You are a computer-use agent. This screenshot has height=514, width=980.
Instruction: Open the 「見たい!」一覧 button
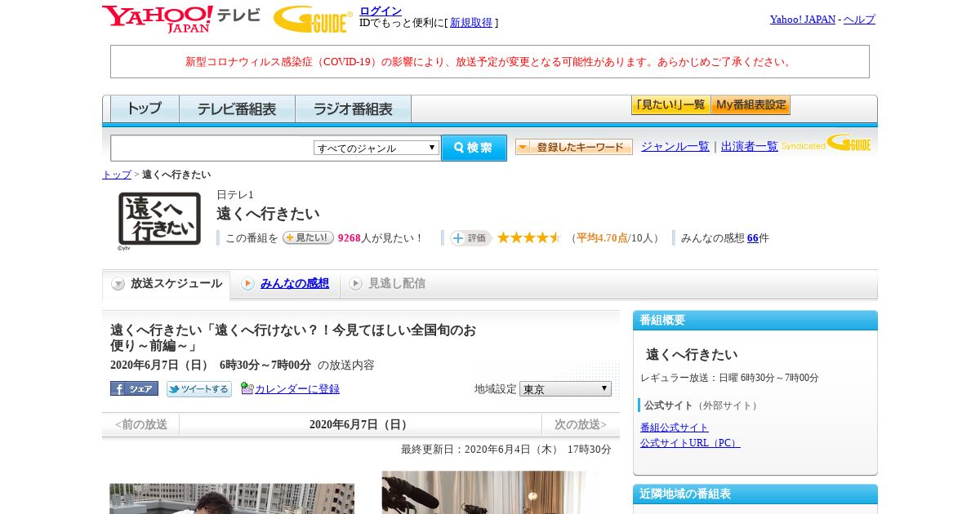(670, 105)
